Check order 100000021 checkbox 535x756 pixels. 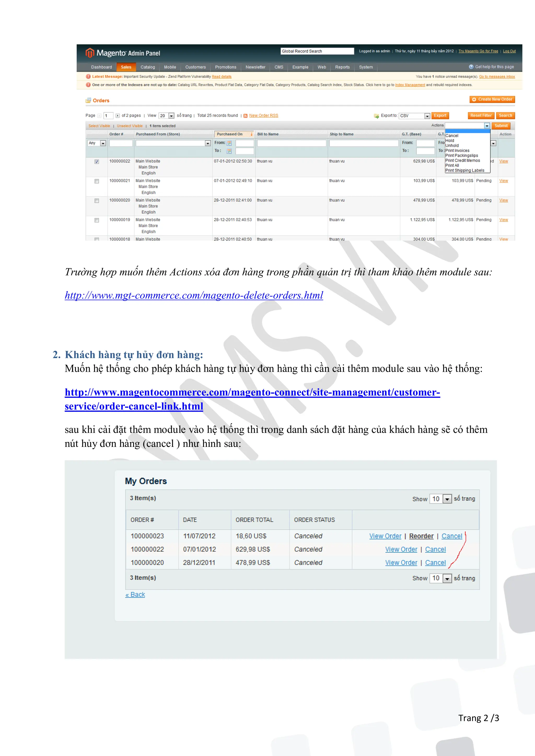pos(96,181)
